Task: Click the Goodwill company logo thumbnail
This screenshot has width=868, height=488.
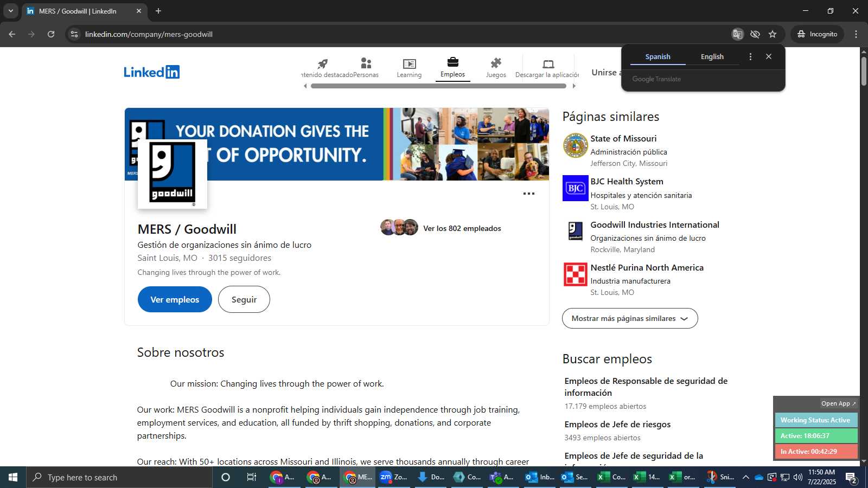Action: click(173, 174)
